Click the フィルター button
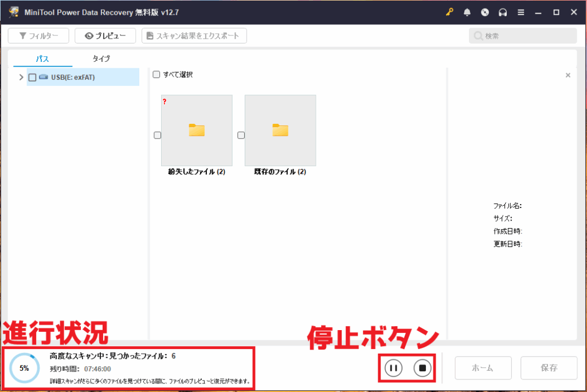This screenshot has height=392, width=587. 38,36
